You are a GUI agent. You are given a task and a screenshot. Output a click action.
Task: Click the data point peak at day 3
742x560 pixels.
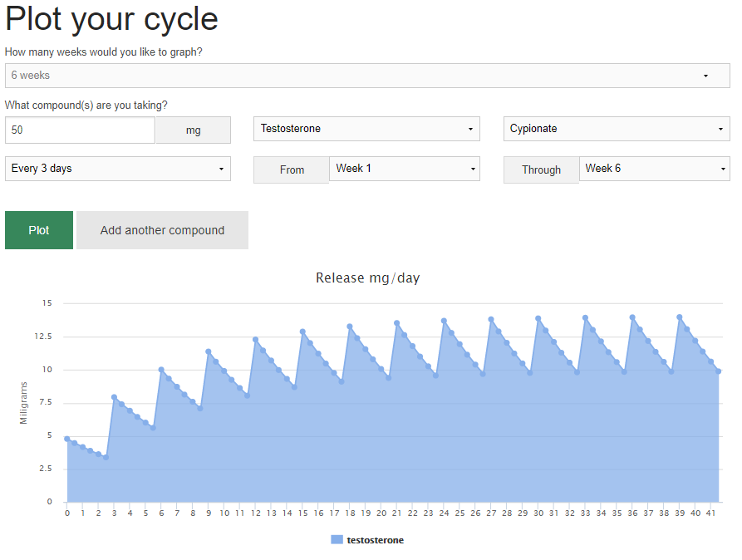click(x=114, y=397)
